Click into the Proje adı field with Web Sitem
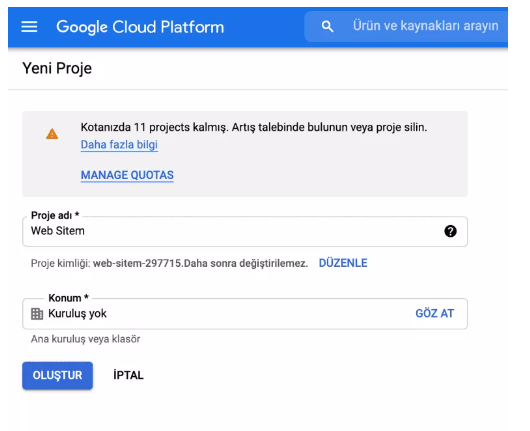 245,231
